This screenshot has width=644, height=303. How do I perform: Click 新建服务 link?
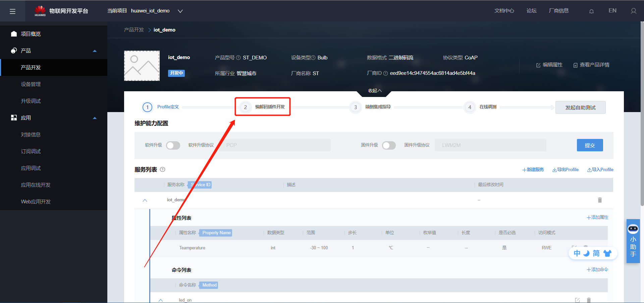(x=533, y=170)
